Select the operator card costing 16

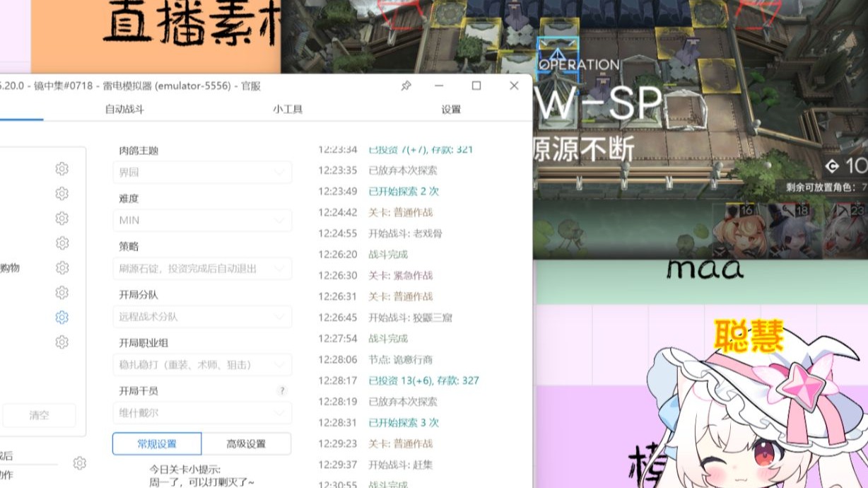[738, 231]
